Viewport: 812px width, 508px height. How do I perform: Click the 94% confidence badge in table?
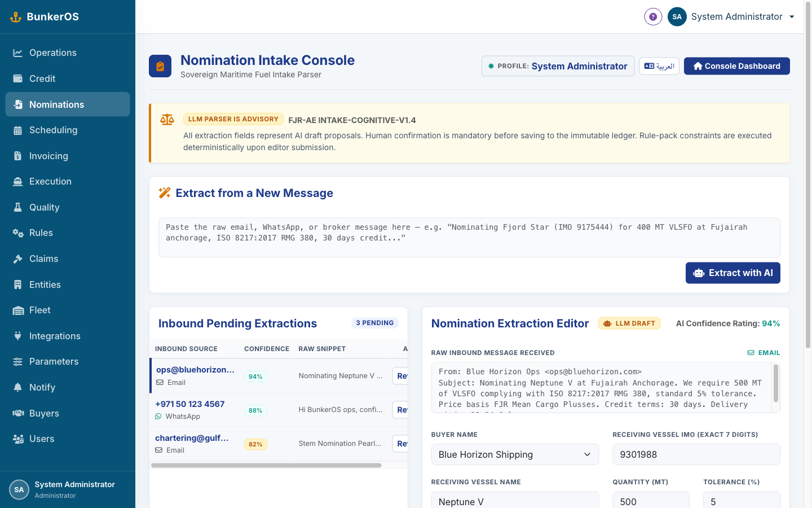point(255,376)
